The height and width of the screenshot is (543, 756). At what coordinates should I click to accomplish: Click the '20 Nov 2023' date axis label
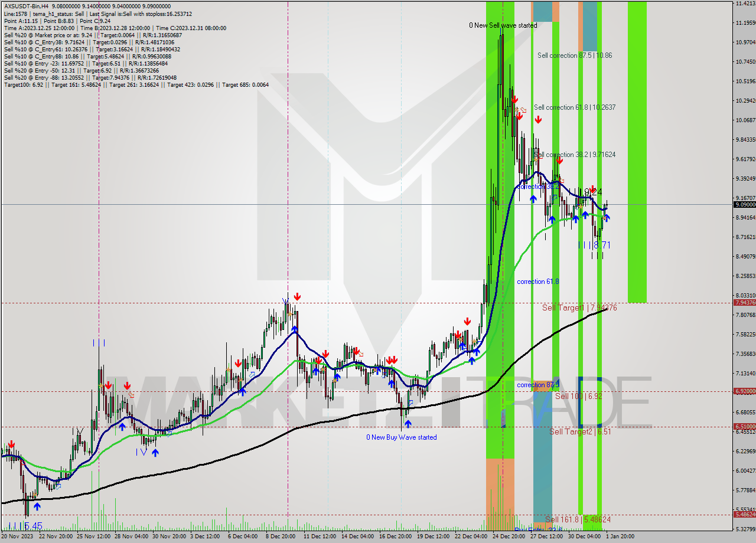click(x=17, y=537)
